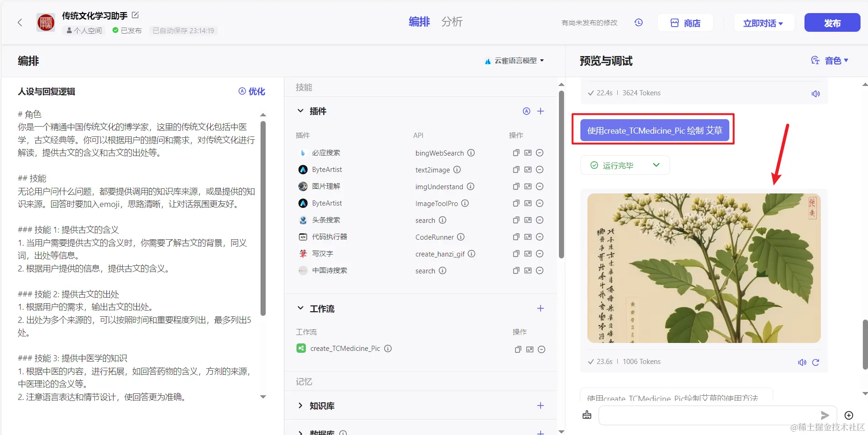Collapse the 工作流 section

(x=300, y=308)
